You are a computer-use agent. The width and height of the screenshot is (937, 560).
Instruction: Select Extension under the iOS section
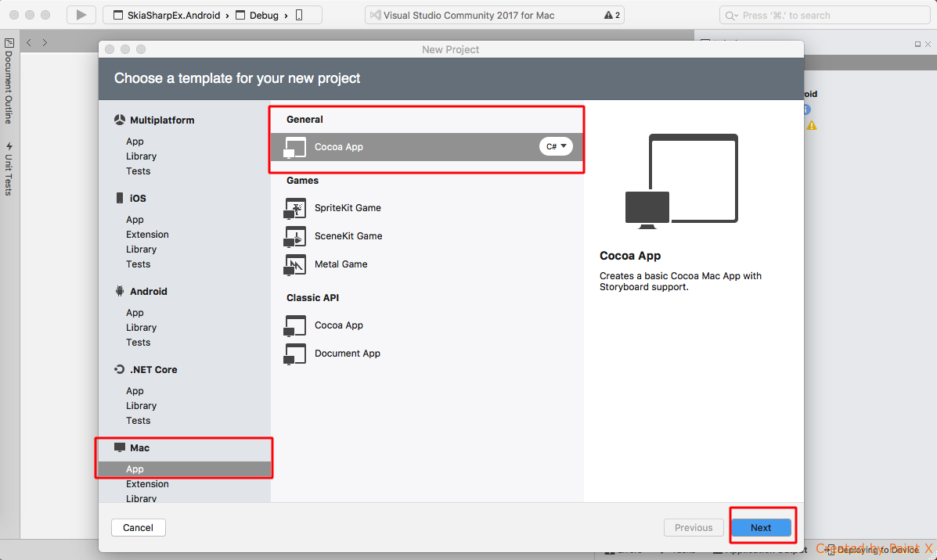pos(147,235)
